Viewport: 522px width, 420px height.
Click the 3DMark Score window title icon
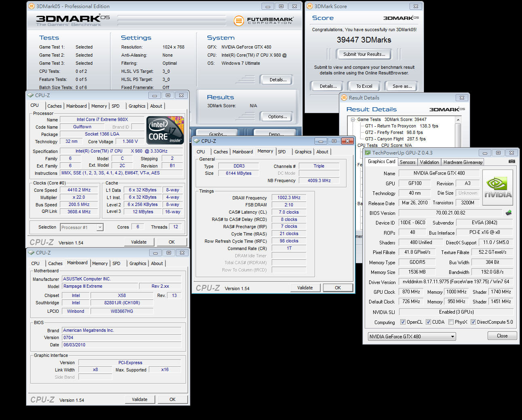click(x=310, y=6)
